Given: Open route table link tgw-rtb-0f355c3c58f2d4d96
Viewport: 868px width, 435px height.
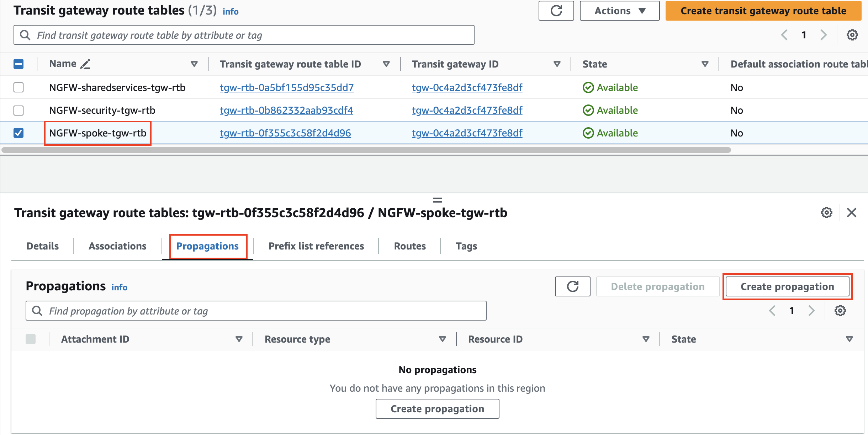Looking at the screenshot, I should point(285,133).
